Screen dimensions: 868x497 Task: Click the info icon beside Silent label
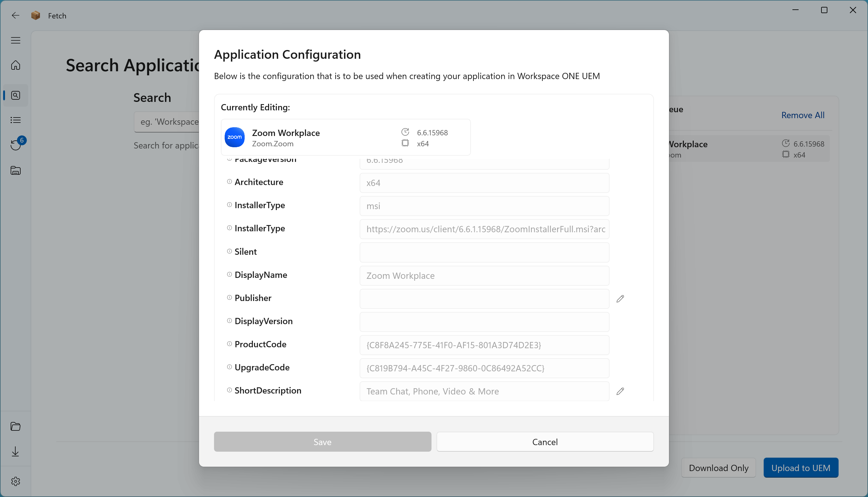point(229,251)
